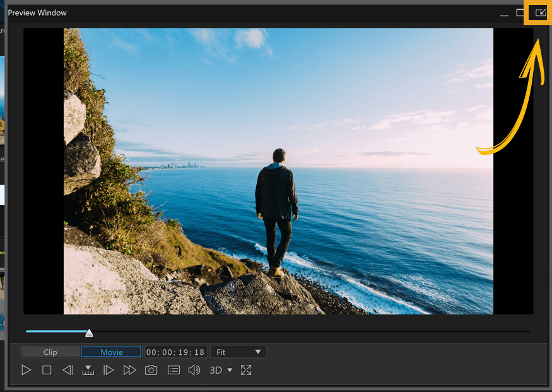
Task: Step back to the previous frame
Action: coord(68,370)
